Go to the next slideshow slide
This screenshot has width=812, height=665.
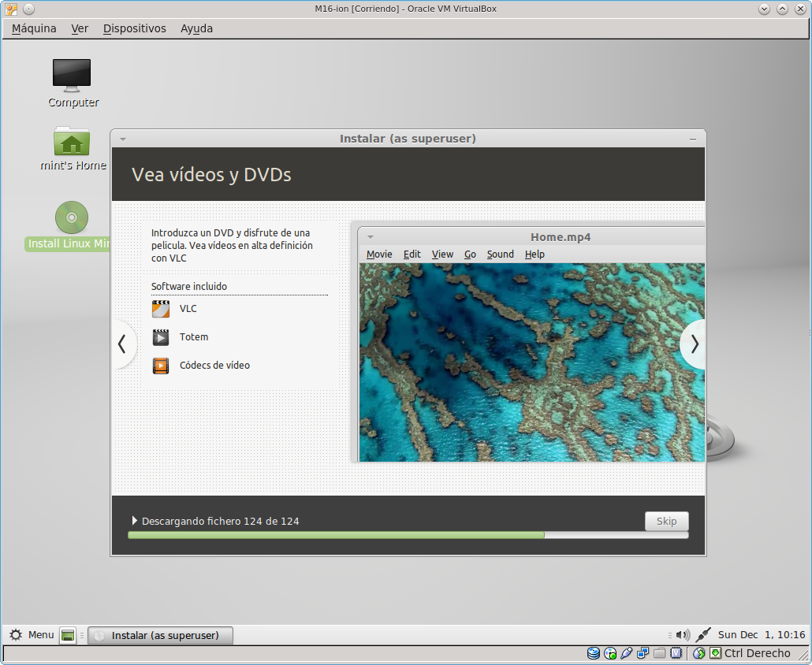click(694, 344)
